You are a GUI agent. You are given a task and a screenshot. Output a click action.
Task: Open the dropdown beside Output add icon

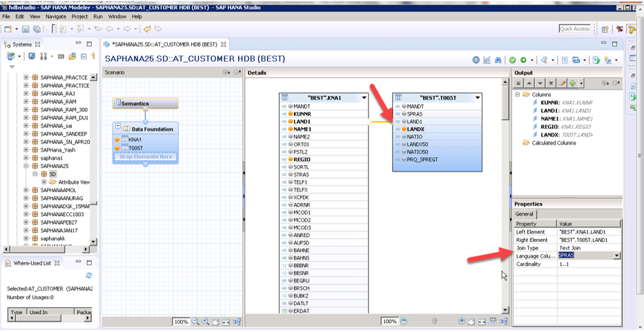tap(580, 84)
